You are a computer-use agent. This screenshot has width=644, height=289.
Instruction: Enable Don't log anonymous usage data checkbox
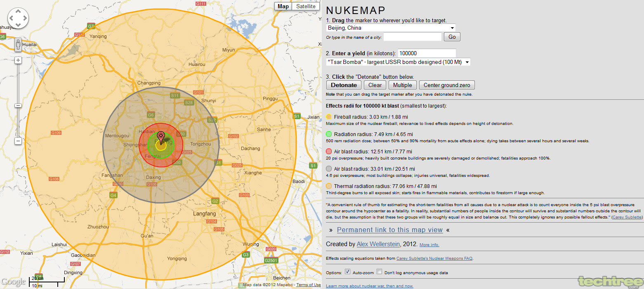[379, 272]
